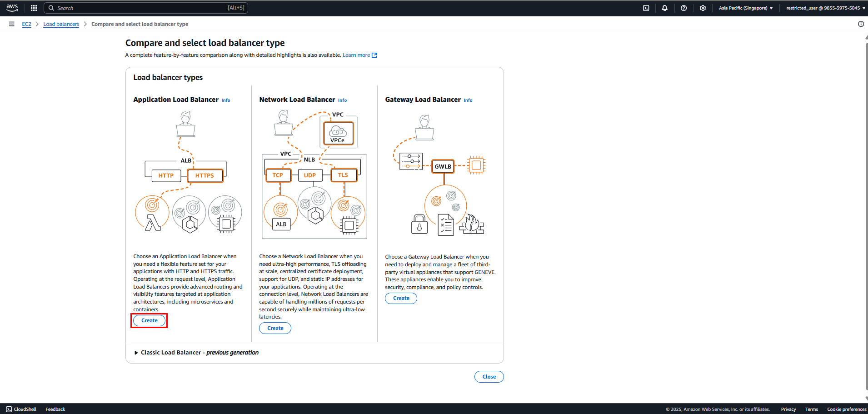
Task: Click the AWS logo home icon
Action: click(12, 8)
